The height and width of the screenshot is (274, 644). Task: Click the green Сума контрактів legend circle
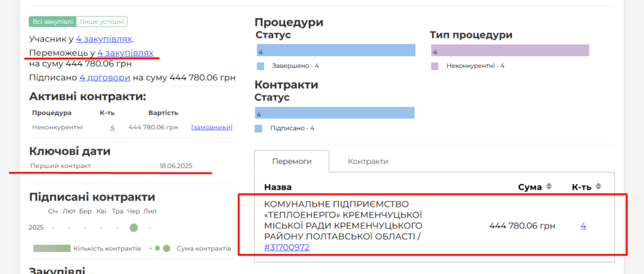pos(167,248)
